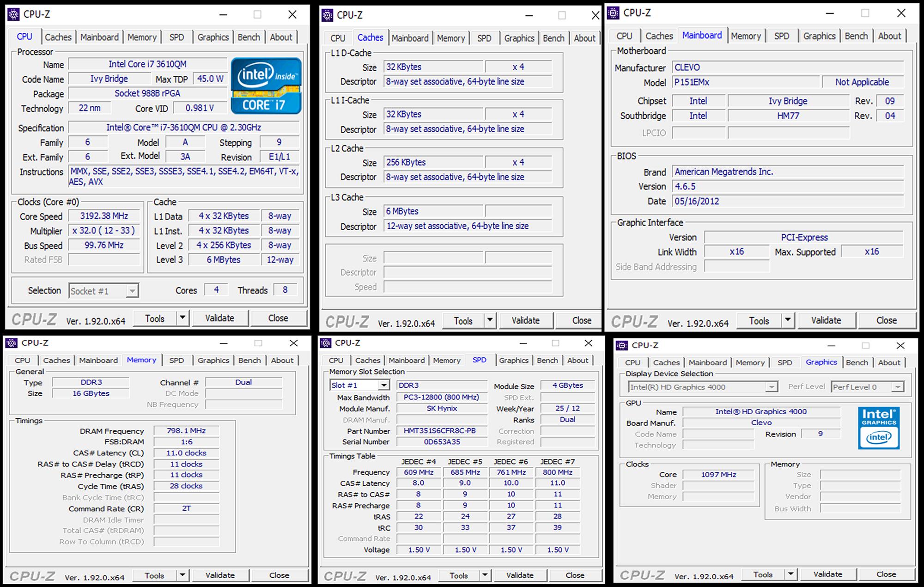Click the CPU-Z app icon in the Graphics window title bar

click(x=622, y=345)
